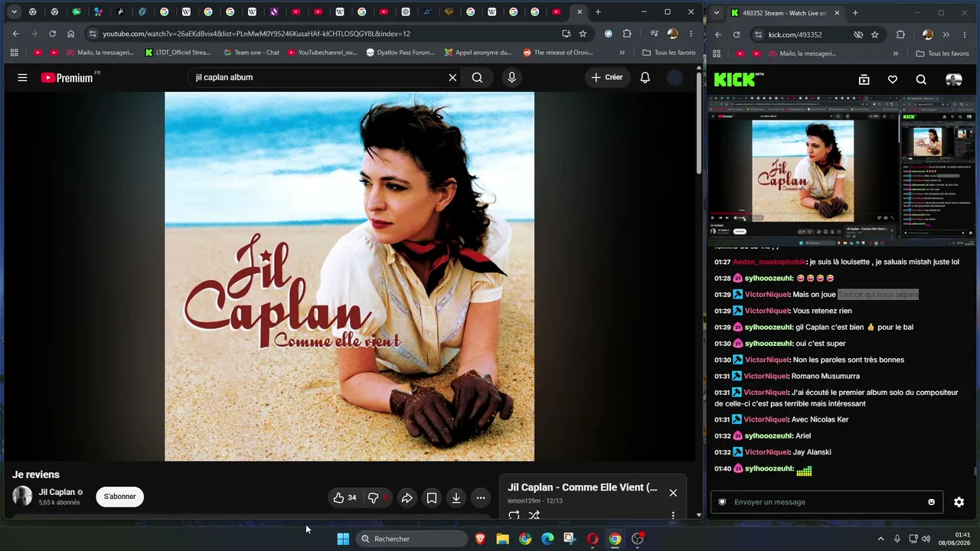The image size is (980, 551).
Task: Open Jil Caplan channel avatar
Action: (x=22, y=496)
